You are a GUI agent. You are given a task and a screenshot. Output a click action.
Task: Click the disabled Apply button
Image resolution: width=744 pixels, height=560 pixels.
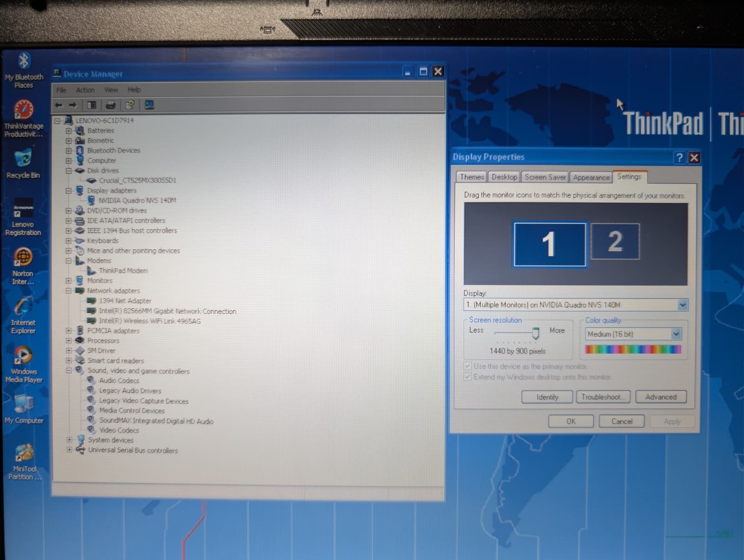point(672,421)
